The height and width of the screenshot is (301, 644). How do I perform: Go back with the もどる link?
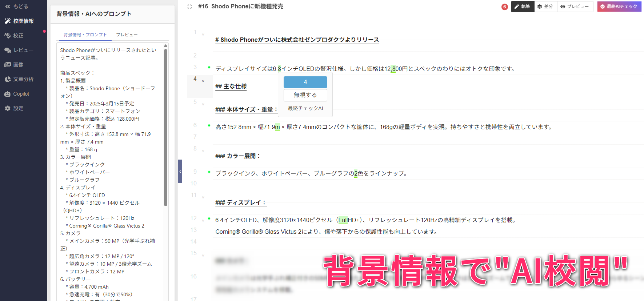coord(16,7)
